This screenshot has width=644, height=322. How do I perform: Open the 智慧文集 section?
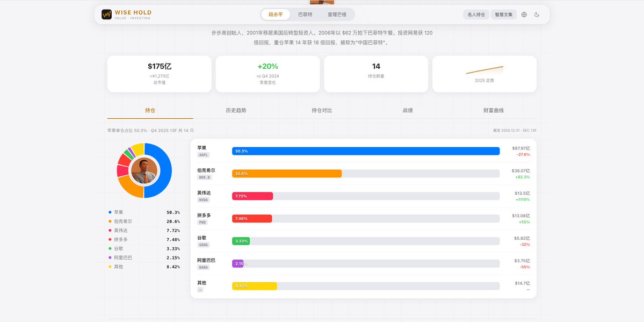coord(504,15)
